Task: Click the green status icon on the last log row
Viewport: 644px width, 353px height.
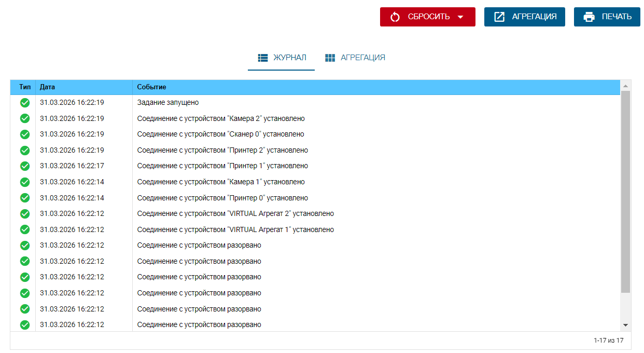Action: 24,324
